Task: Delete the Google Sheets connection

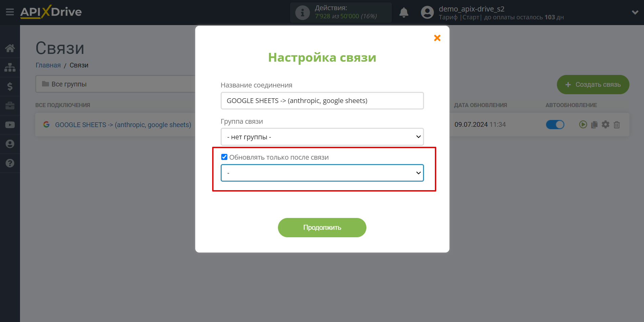Action: click(617, 125)
